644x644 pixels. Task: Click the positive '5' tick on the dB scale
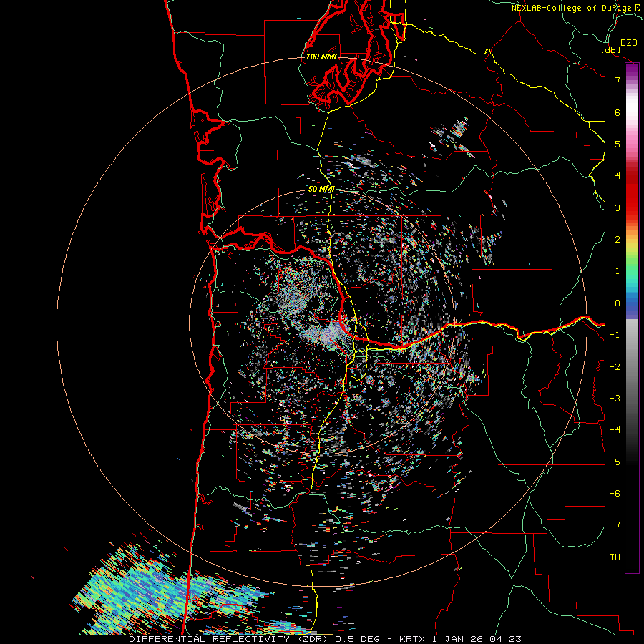(x=618, y=144)
